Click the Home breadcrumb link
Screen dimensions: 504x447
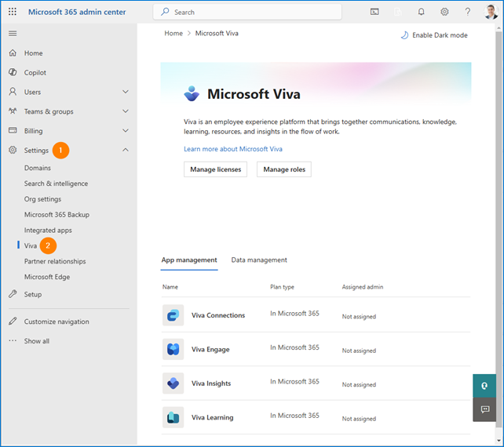[173, 34]
